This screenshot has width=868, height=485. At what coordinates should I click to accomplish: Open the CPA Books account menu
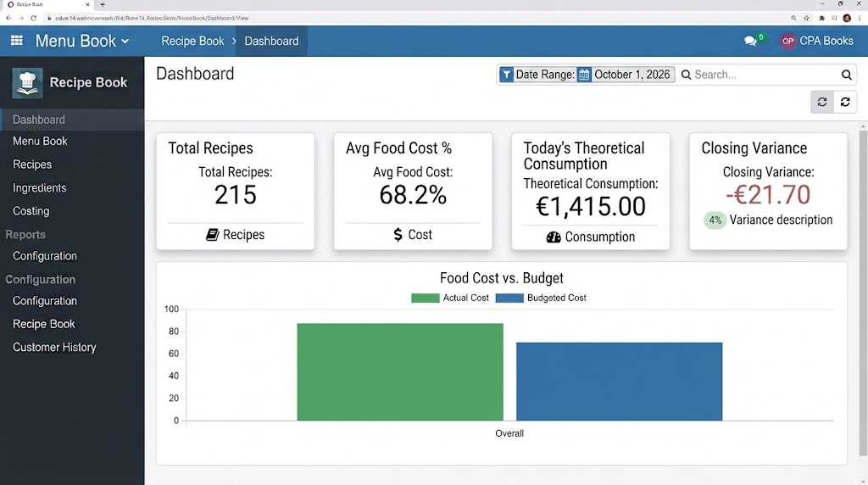tap(826, 41)
